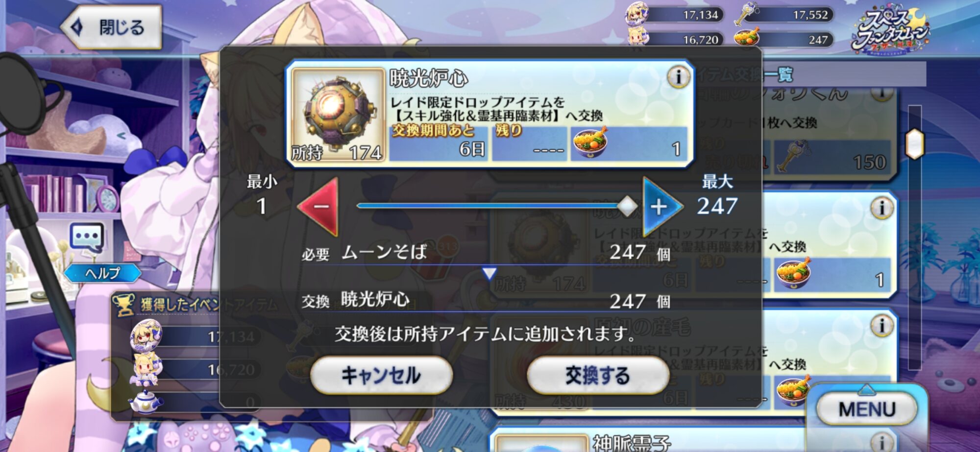Click the diamond handle on quantity slider
Screen dimensions: 980x452
(627, 206)
